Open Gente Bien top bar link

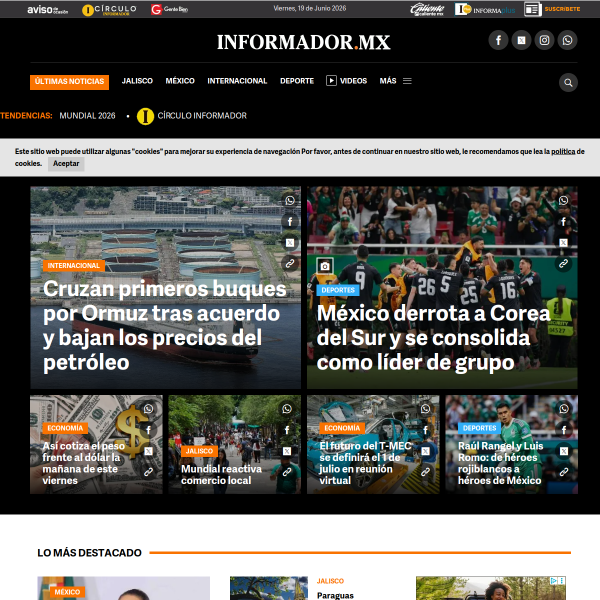point(170,9)
